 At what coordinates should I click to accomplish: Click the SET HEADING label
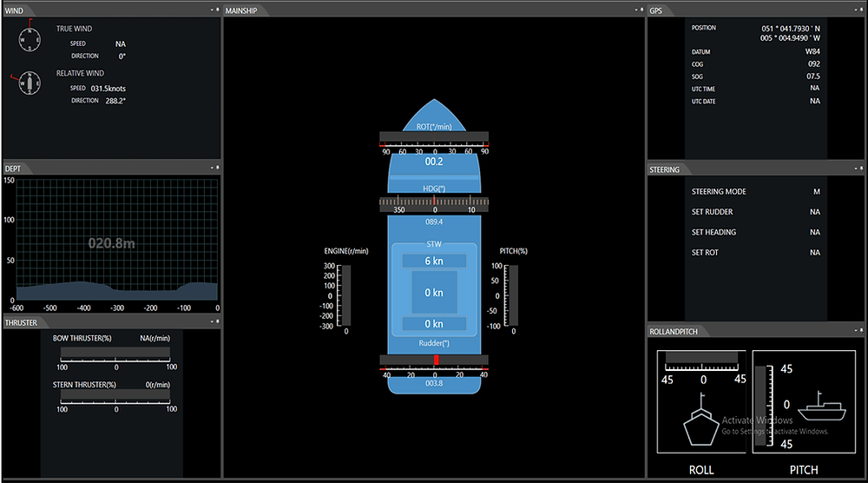tap(713, 232)
